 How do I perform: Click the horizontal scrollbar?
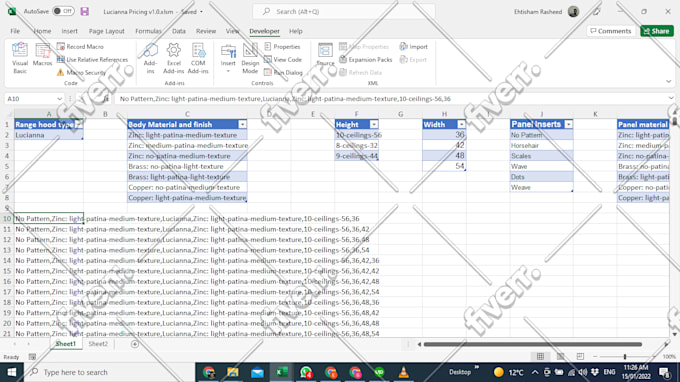pyautogui.click(x=533, y=344)
